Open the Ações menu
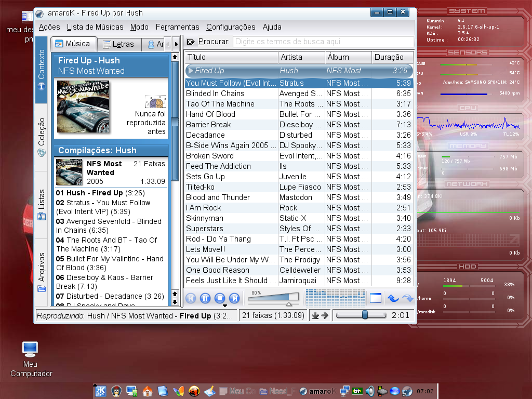 (x=49, y=27)
